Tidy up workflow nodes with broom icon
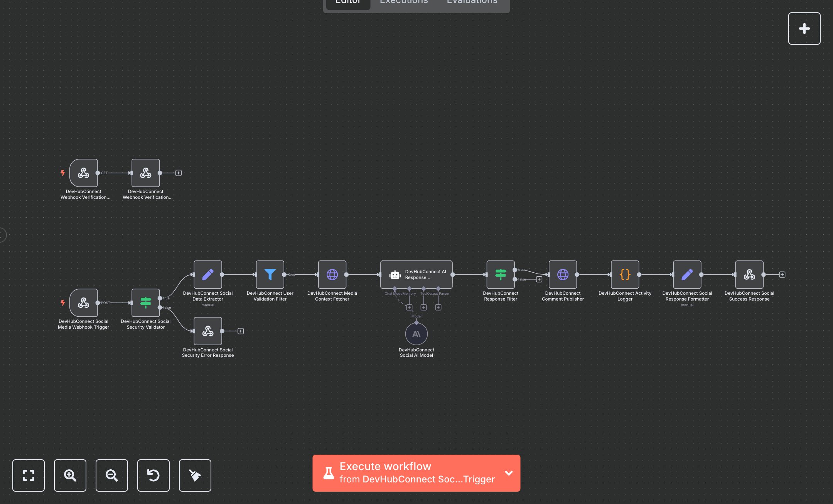 pyautogui.click(x=195, y=475)
